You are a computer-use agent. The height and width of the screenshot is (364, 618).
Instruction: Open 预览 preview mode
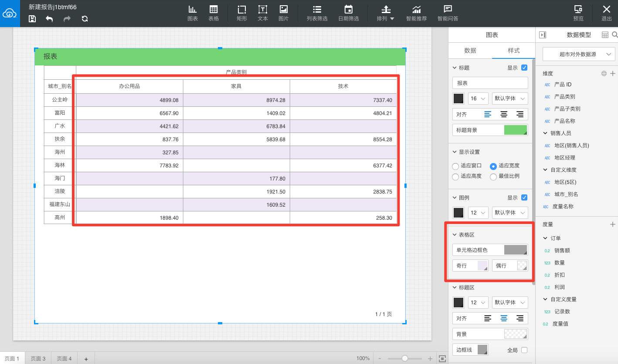(x=578, y=13)
